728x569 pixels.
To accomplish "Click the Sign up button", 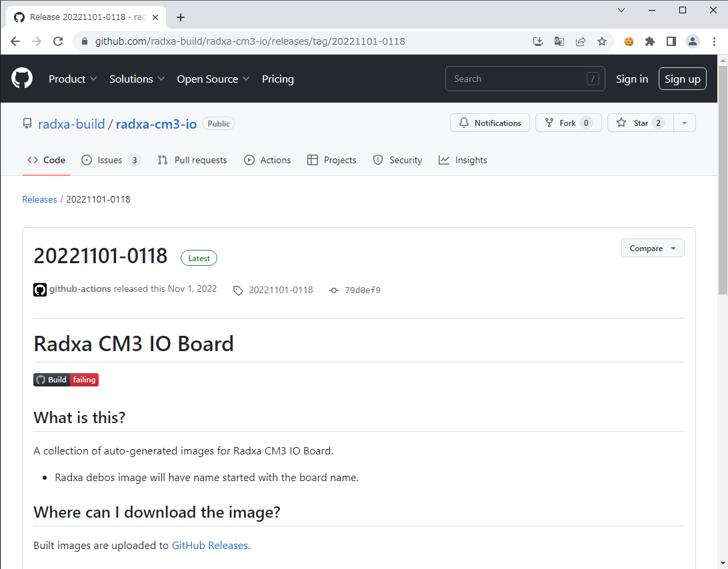I will [683, 79].
